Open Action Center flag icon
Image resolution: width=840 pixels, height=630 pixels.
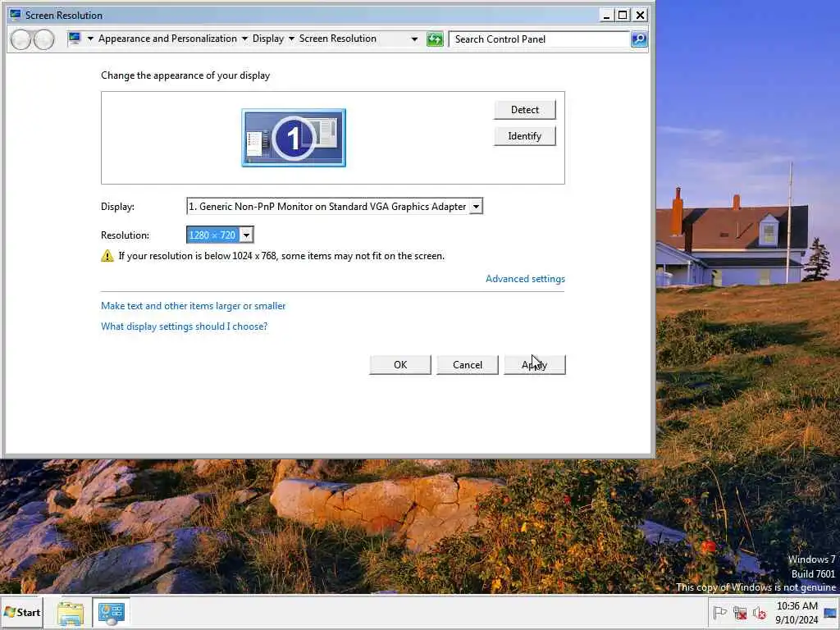pyautogui.click(x=719, y=612)
